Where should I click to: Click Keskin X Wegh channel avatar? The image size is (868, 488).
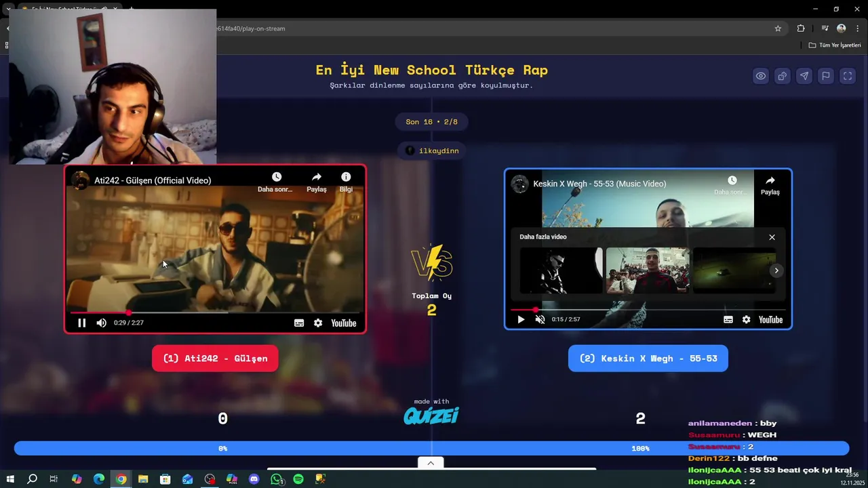coord(520,184)
